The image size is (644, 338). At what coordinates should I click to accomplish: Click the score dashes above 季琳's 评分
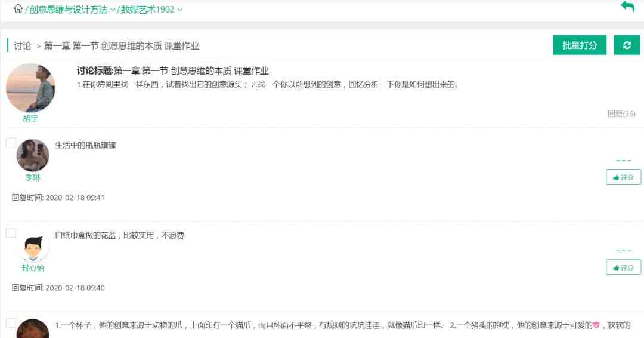[624, 161]
